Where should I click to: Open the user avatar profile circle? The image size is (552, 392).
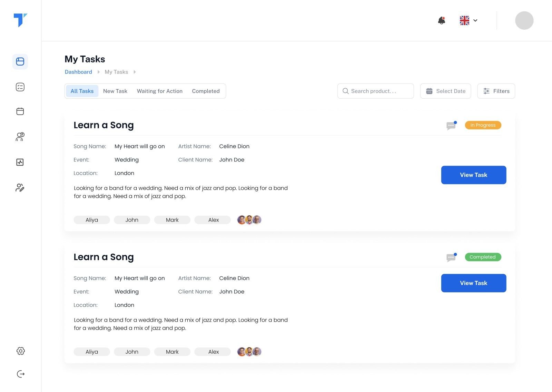(524, 20)
